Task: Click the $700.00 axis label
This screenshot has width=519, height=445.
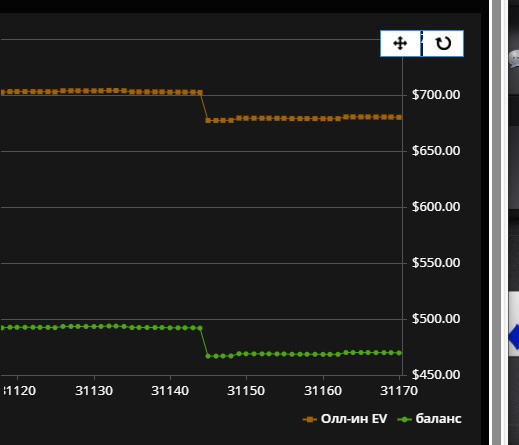Action: pyautogui.click(x=436, y=95)
